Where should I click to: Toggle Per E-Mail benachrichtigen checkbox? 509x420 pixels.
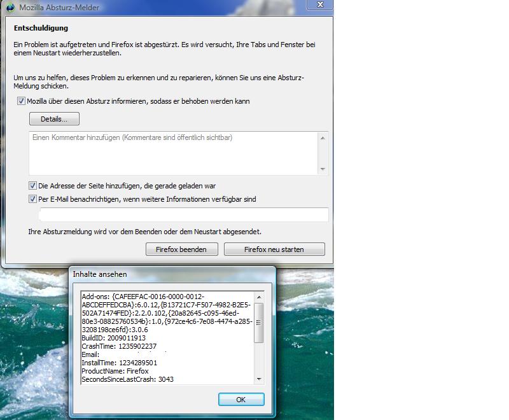click(x=32, y=199)
